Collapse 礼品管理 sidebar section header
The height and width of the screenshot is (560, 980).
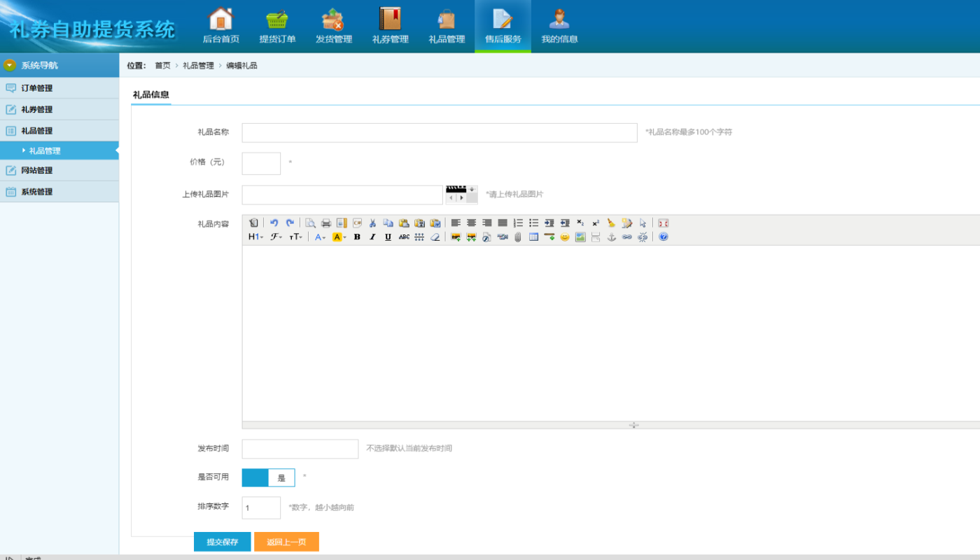59,131
